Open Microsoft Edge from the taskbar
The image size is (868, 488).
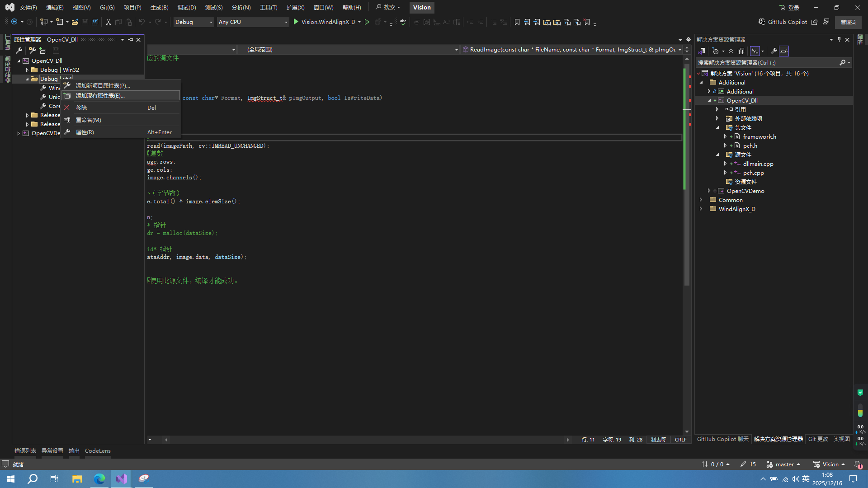99,479
